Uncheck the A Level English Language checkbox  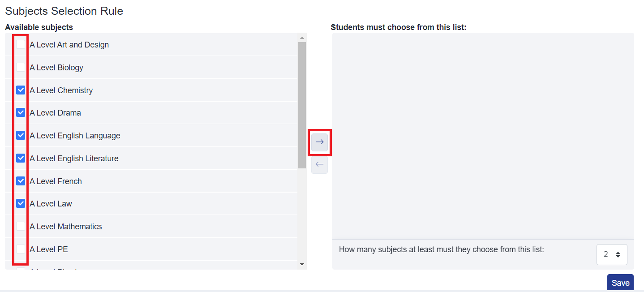pyautogui.click(x=20, y=135)
